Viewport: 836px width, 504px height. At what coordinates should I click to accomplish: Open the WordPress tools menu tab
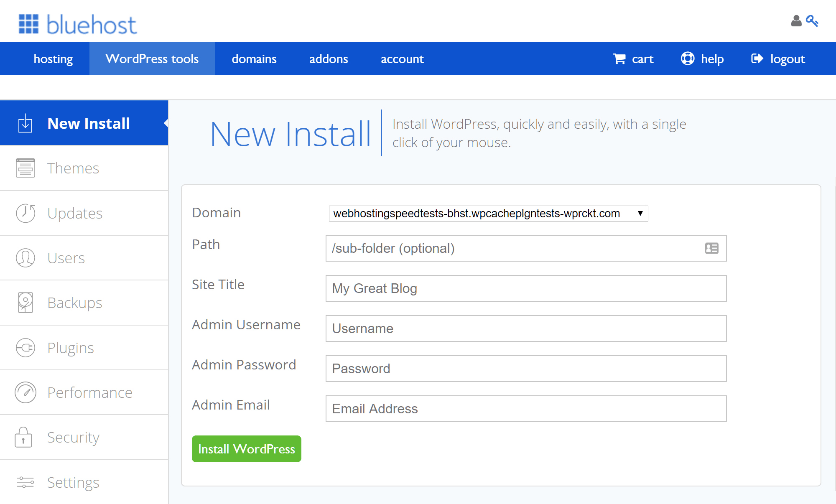point(153,58)
